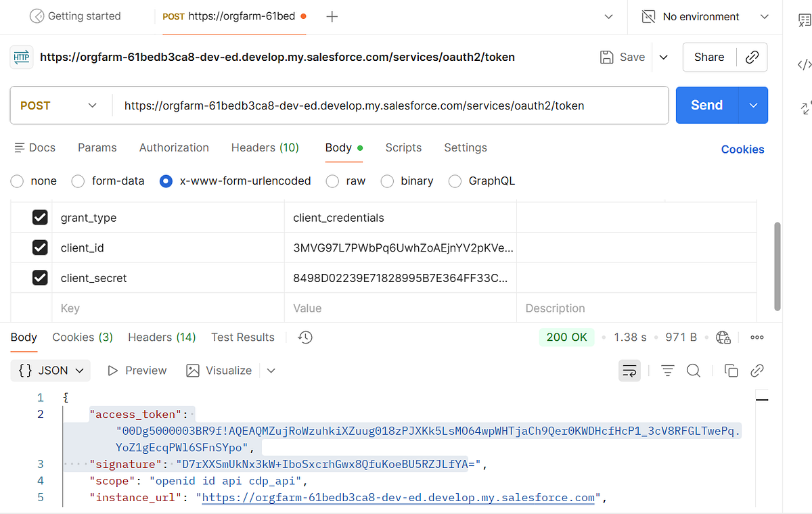Click the filter response icon
This screenshot has height=514, width=812.
click(x=668, y=371)
